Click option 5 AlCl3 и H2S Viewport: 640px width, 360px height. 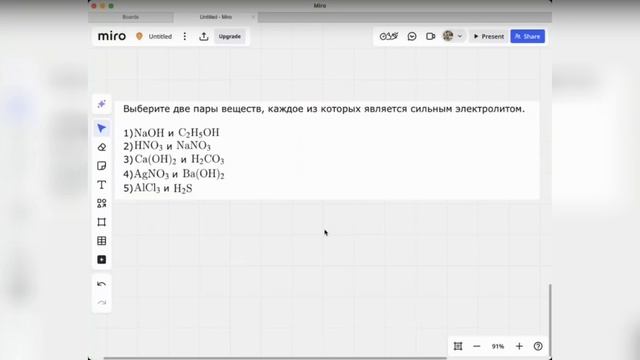158,188
